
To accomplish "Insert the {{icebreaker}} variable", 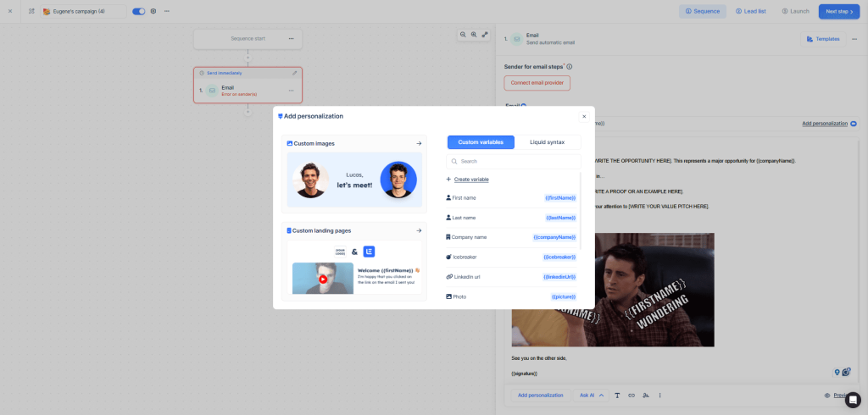I will (x=559, y=257).
